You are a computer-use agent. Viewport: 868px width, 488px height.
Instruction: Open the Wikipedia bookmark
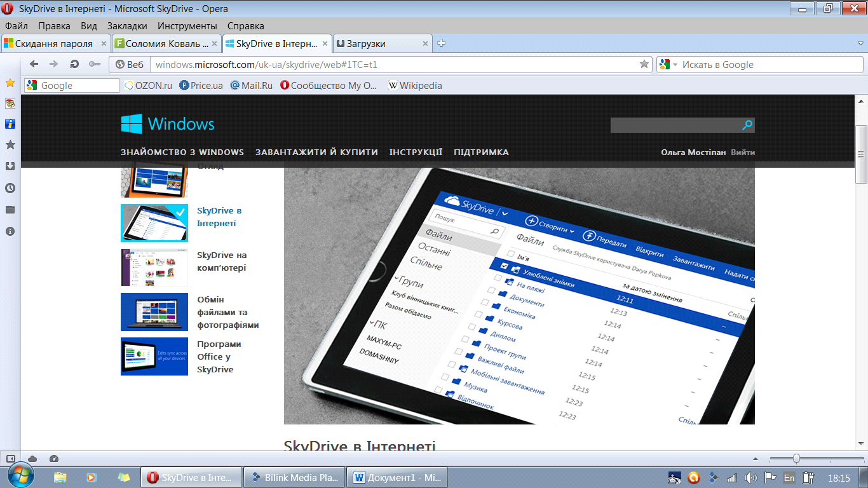pos(415,85)
